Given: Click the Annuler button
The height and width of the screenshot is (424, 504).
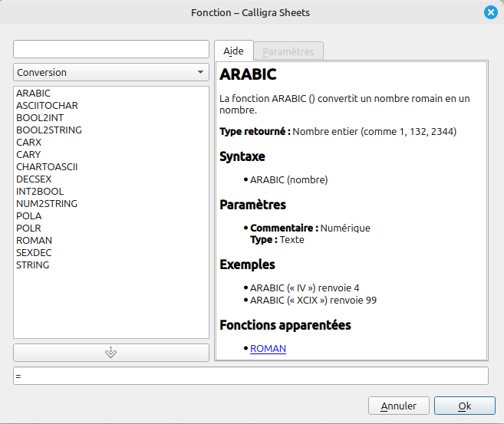Looking at the screenshot, I should (399, 406).
